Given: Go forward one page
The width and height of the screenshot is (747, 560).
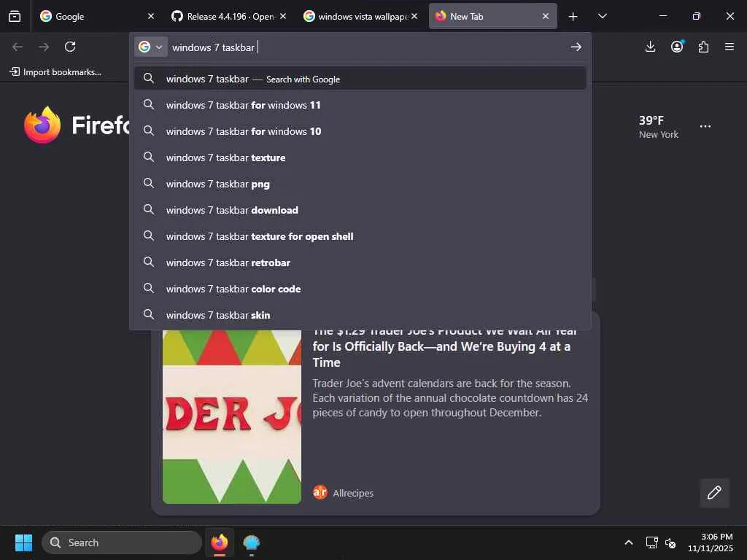Looking at the screenshot, I should [44, 47].
